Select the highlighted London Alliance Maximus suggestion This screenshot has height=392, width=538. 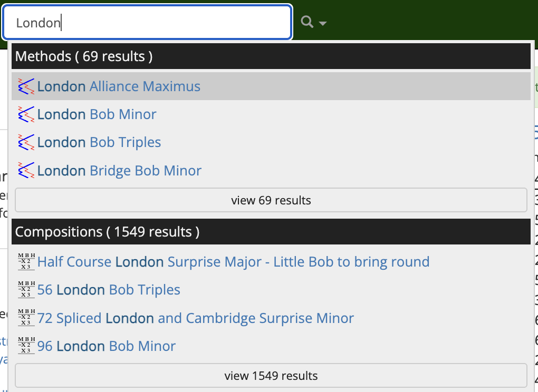tap(119, 86)
